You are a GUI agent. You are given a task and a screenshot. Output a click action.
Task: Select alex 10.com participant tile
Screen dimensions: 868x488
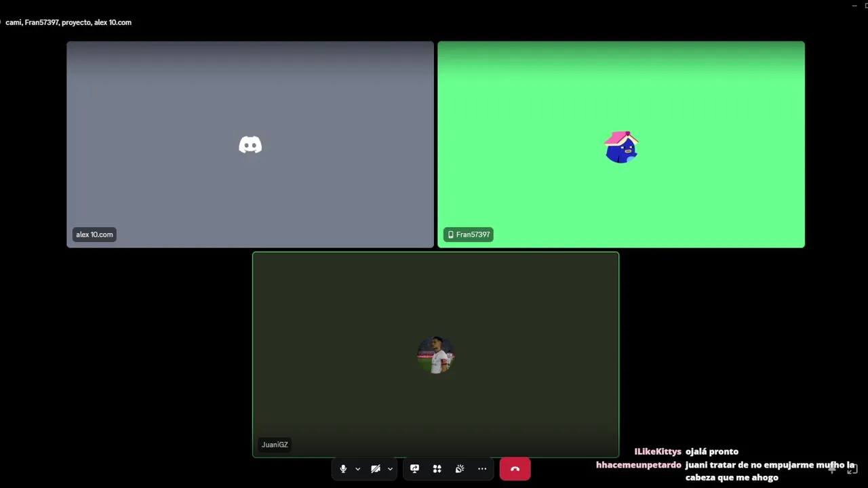point(250,144)
